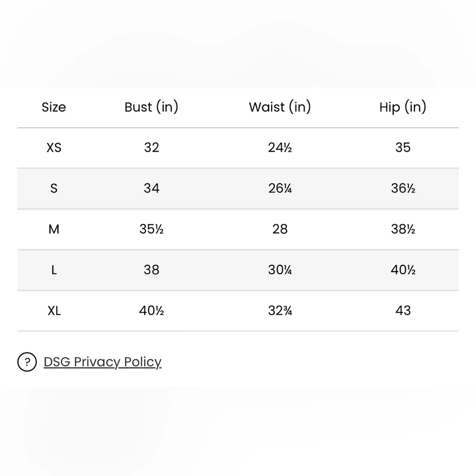The image size is (476, 476).
Task: Click the Hip (in) column header
Action: tap(403, 107)
